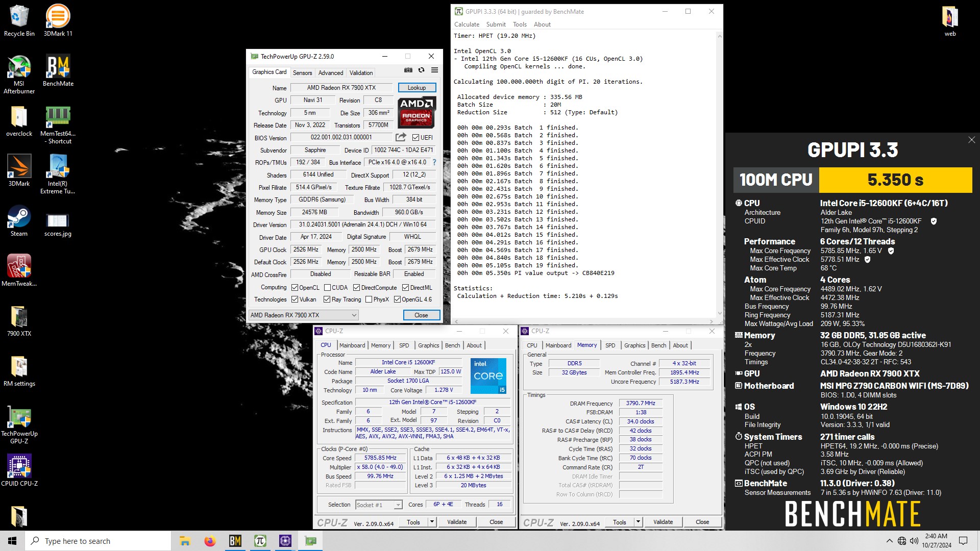Open the Submit menu in GPUPI
The height and width of the screenshot is (551, 980).
[x=496, y=24]
